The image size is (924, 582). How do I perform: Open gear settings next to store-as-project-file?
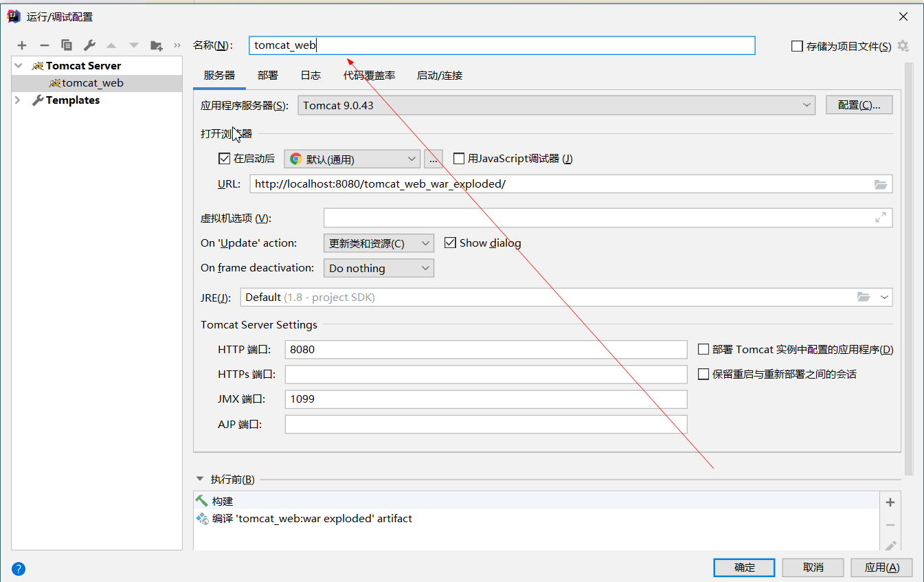coord(903,46)
